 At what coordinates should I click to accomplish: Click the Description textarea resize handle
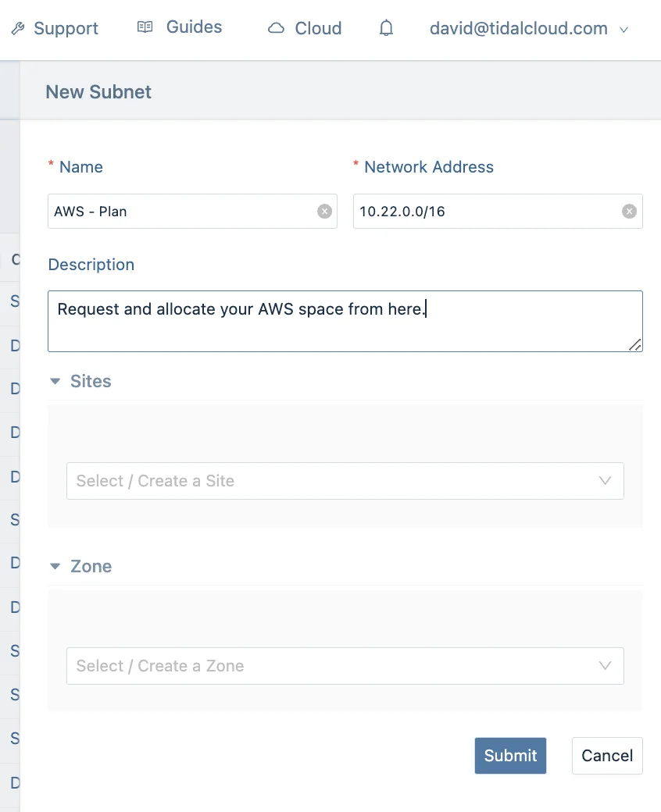click(x=635, y=344)
